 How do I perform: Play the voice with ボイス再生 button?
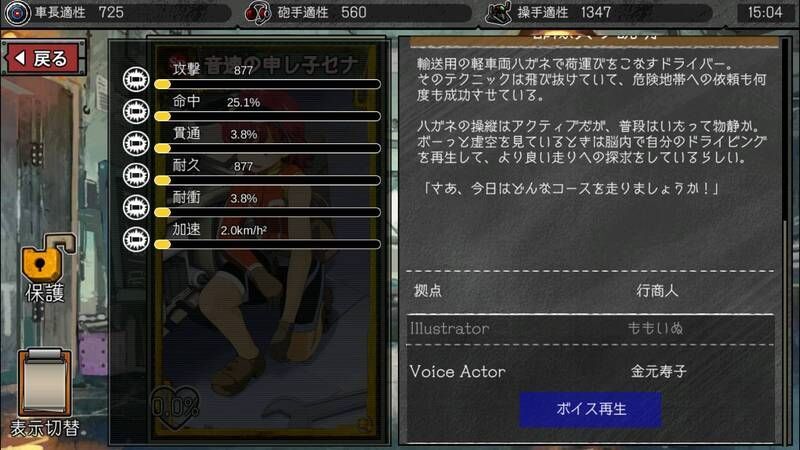pos(590,409)
